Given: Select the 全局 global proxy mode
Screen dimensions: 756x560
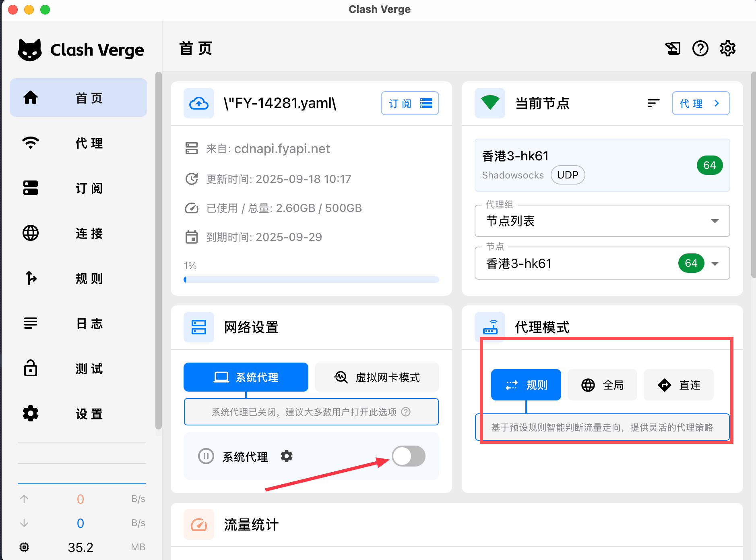Looking at the screenshot, I should pos(602,385).
